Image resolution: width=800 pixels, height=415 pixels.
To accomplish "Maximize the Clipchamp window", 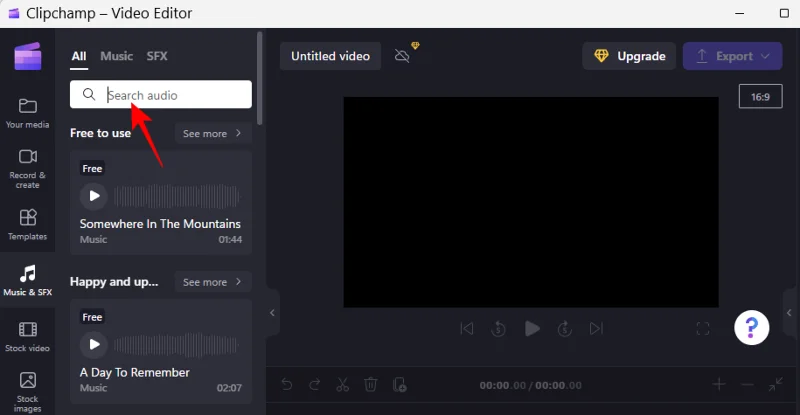I will [784, 13].
